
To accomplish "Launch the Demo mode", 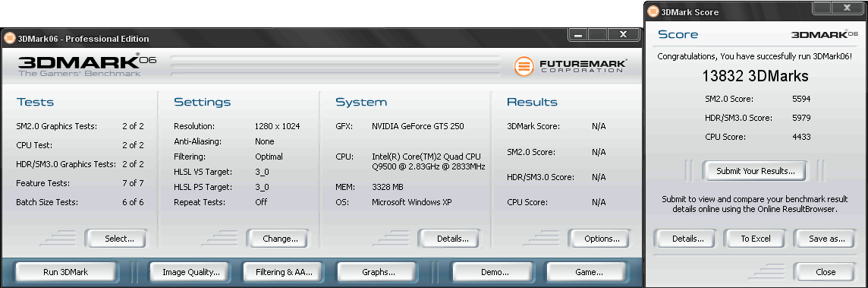I will pyautogui.click(x=495, y=272).
